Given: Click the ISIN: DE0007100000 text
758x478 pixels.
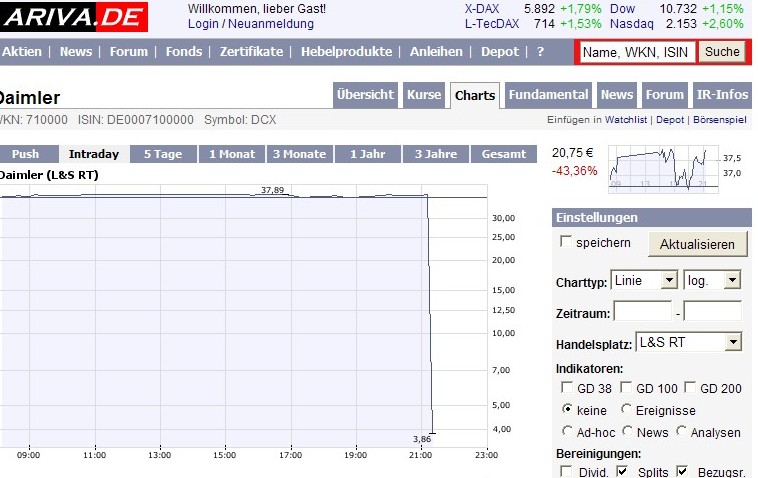Looking at the screenshot, I should pyautogui.click(x=136, y=120).
